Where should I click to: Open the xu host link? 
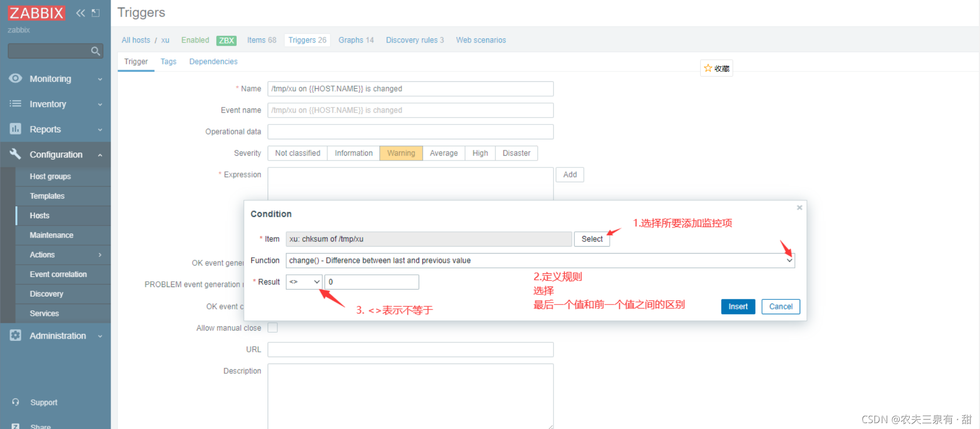165,40
